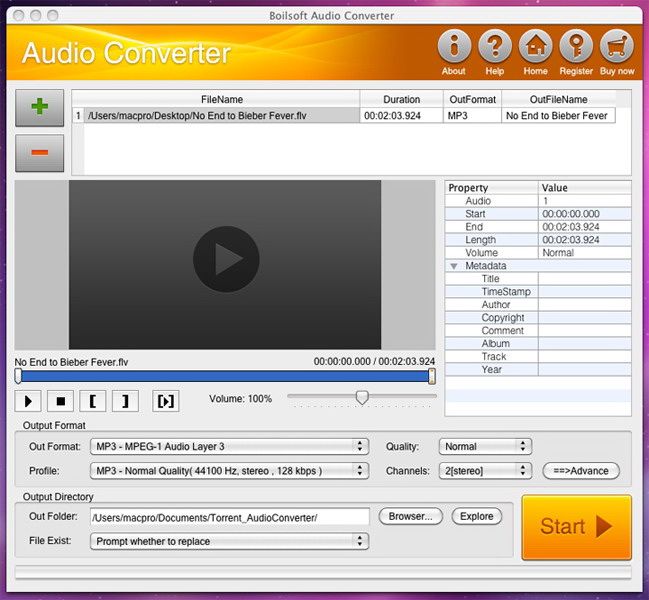
Task: Open the Out Format dropdown
Action: pyautogui.click(x=229, y=446)
